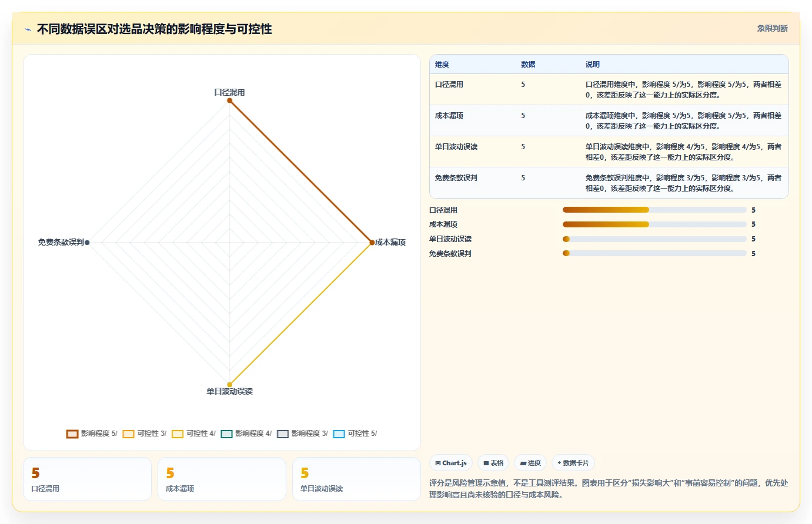Select the 成本漏项 cell in the table
Screen dimensions: 812x524
pos(449,116)
